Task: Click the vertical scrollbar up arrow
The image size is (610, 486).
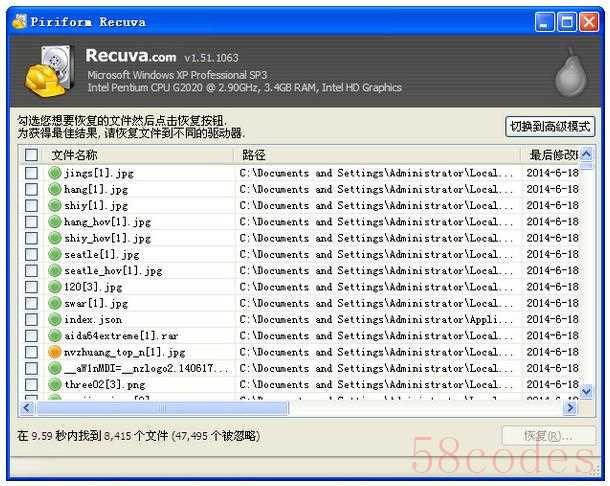Action: 586,154
